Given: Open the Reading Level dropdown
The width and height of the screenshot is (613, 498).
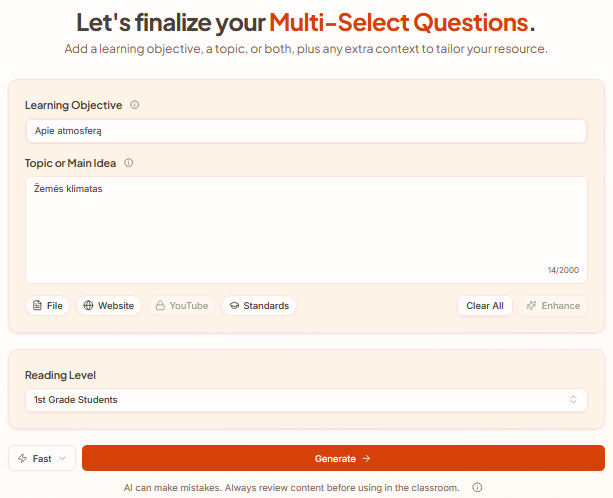Looking at the screenshot, I should click(306, 400).
